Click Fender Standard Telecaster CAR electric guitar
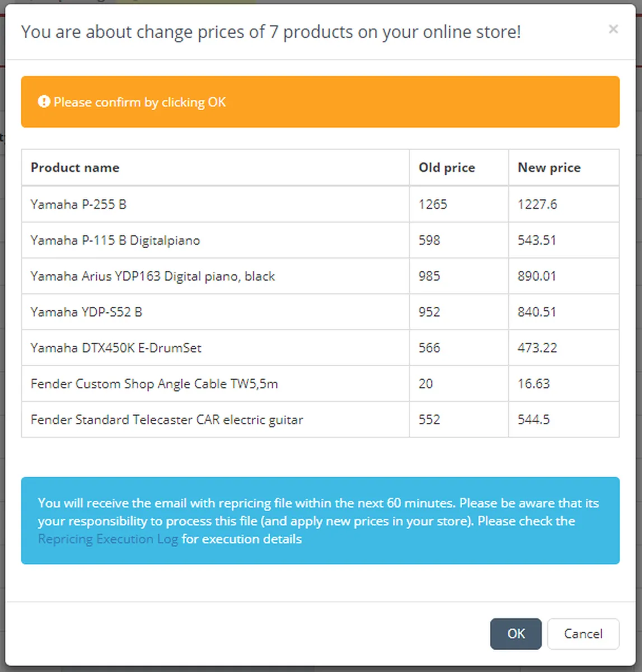Screen dimensions: 642x672 tap(167, 419)
